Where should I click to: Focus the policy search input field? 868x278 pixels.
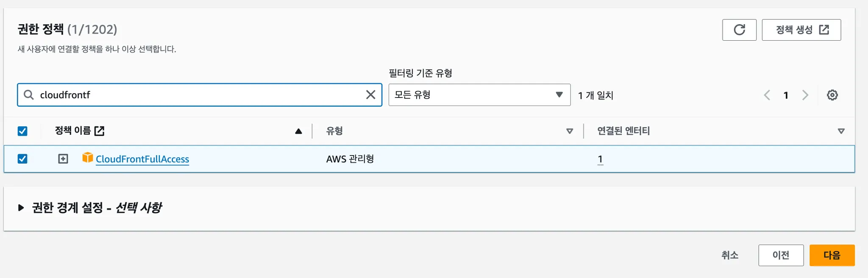pos(200,95)
